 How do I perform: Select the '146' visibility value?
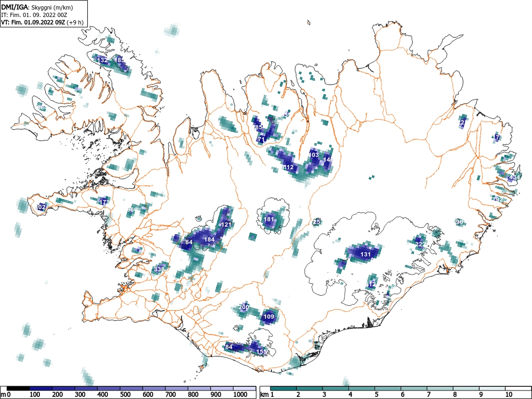coord(328,160)
